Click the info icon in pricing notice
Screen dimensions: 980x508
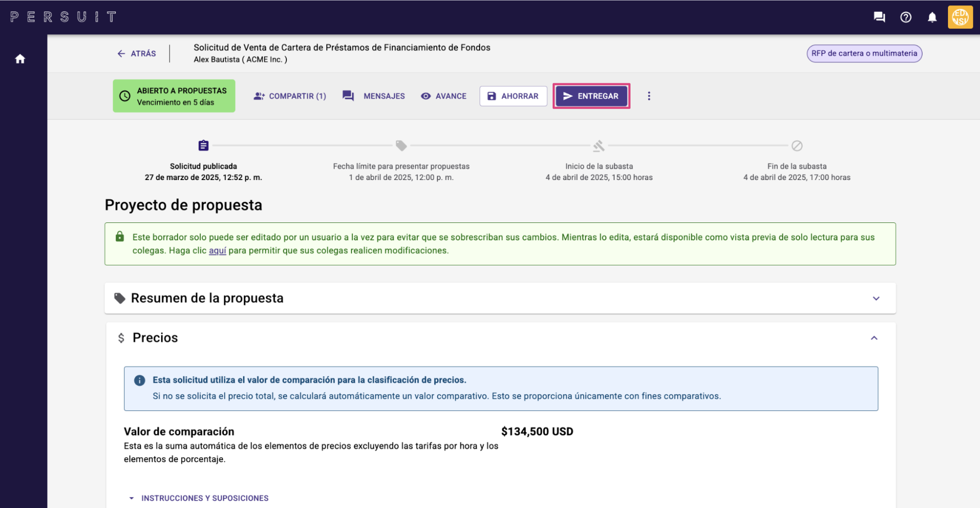click(140, 380)
